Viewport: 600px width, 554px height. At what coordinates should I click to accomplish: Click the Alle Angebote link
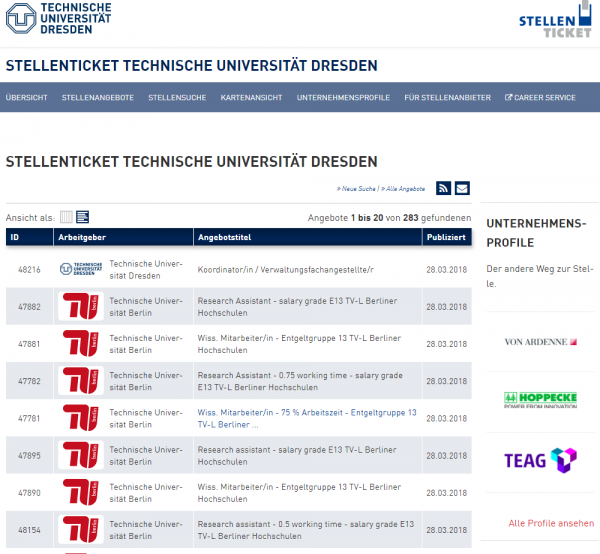[403, 189]
